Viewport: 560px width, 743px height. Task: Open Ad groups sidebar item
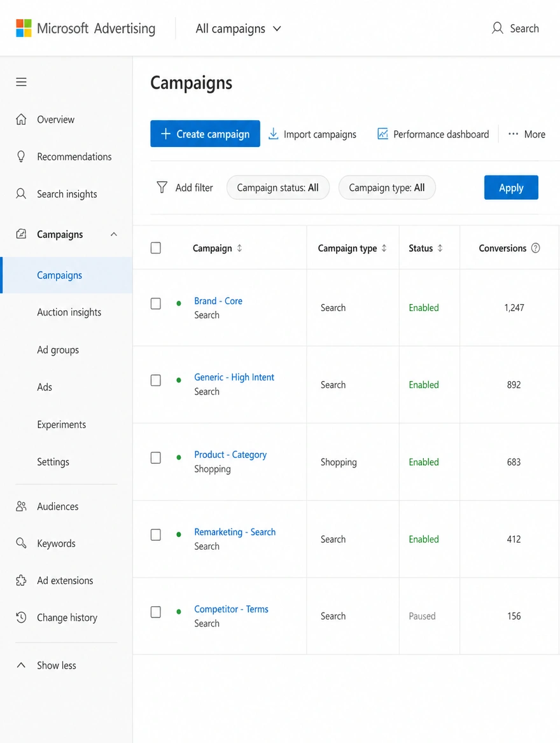[58, 350]
